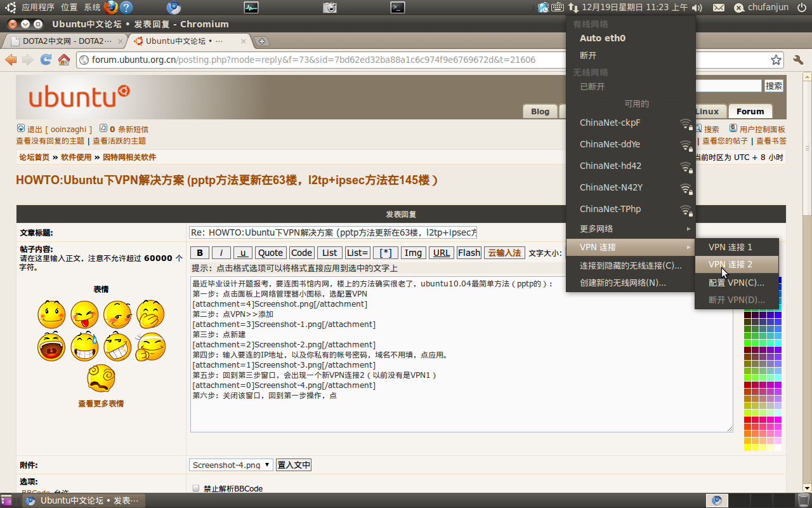
Task: Click the show desktop icon in the bottom panel
Action: [x=6, y=500]
